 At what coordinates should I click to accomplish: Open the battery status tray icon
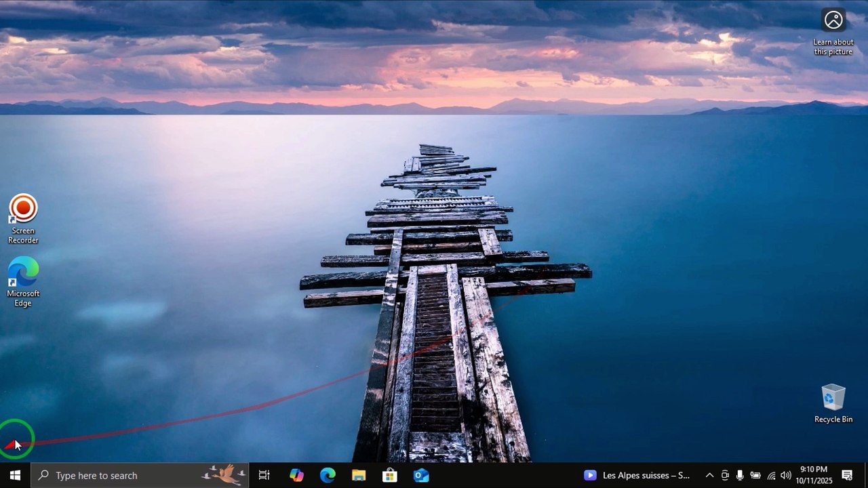tap(755, 475)
